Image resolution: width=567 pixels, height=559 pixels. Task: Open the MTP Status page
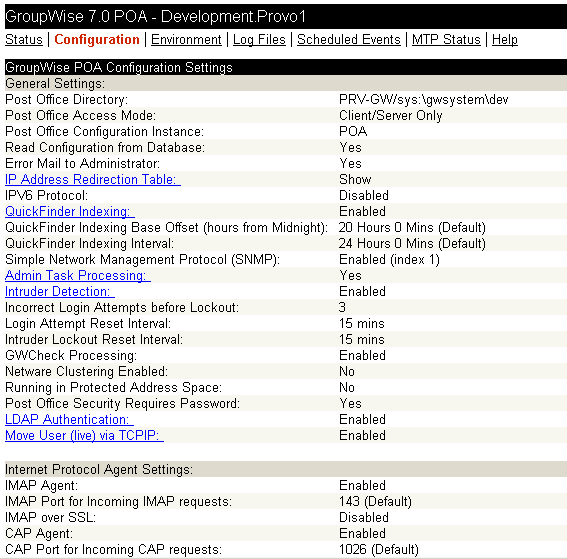(446, 39)
